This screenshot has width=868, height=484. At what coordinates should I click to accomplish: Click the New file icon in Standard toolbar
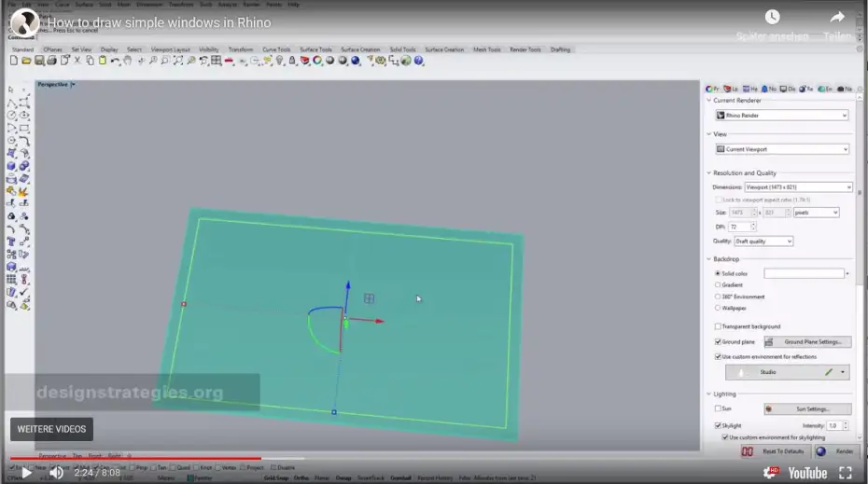click(14, 61)
